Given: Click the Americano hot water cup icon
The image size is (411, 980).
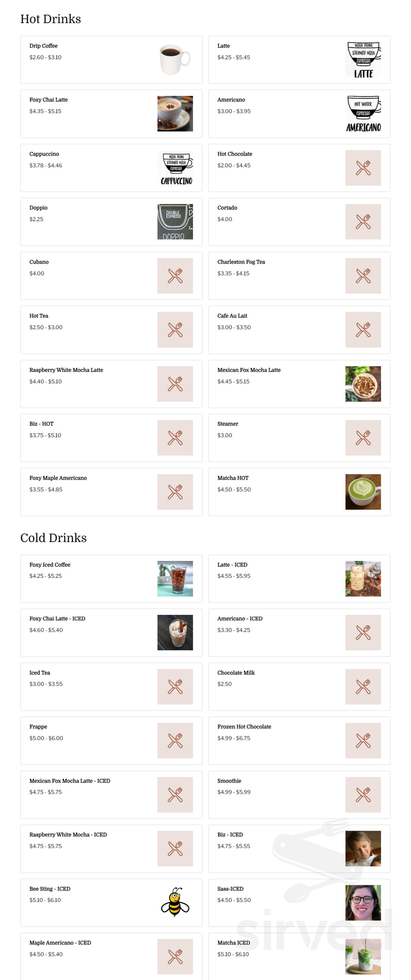Looking at the screenshot, I should (364, 113).
